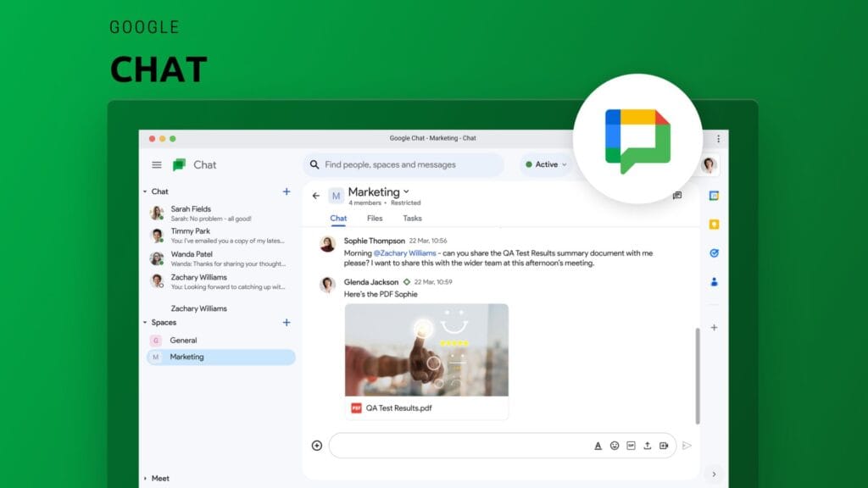The width and height of the screenshot is (868, 488).
Task: Click the Find people, spaces search field
Action: tap(404, 165)
